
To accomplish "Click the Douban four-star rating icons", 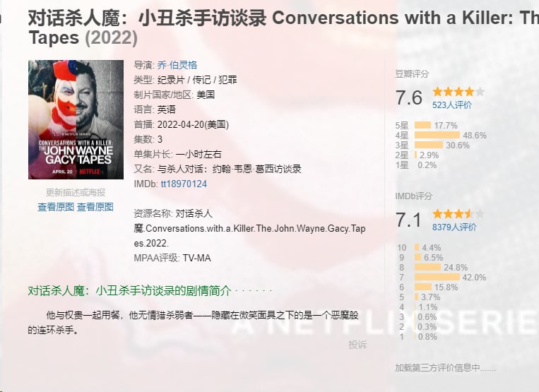I will [458, 92].
